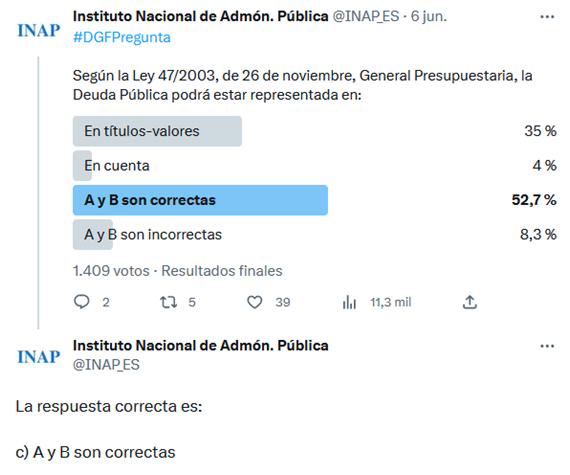Open the '6 jun.' tweet date link

[x=429, y=16]
